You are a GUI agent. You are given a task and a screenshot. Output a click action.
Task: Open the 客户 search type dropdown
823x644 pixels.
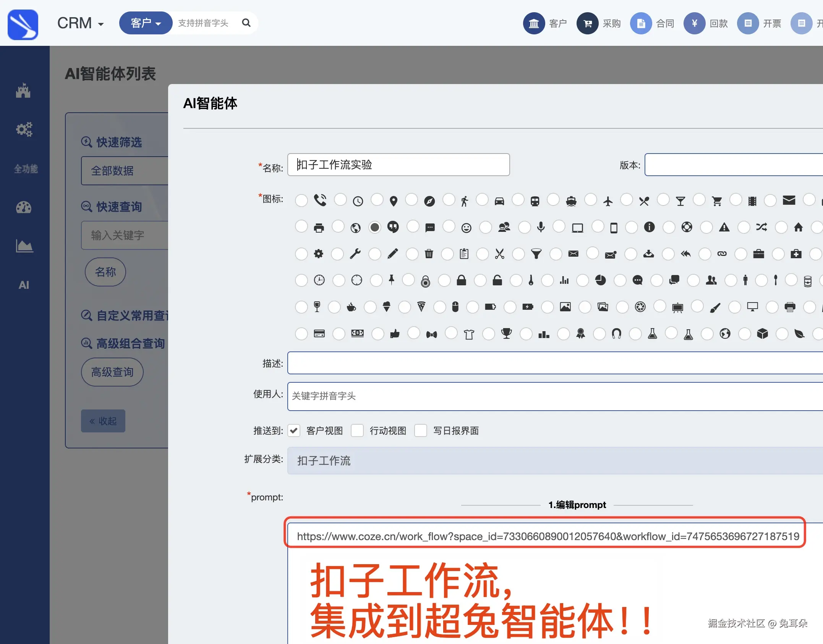point(146,23)
